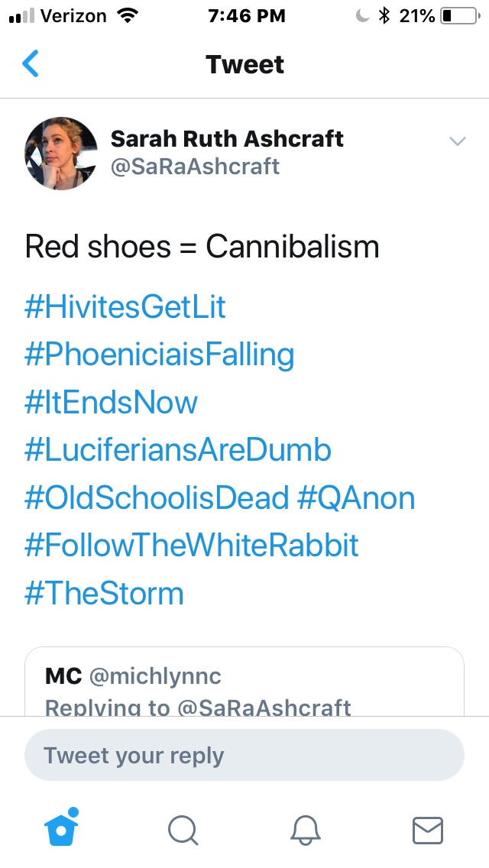
Task: Tap the Tweet your reply field
Action: pos(244,756)
